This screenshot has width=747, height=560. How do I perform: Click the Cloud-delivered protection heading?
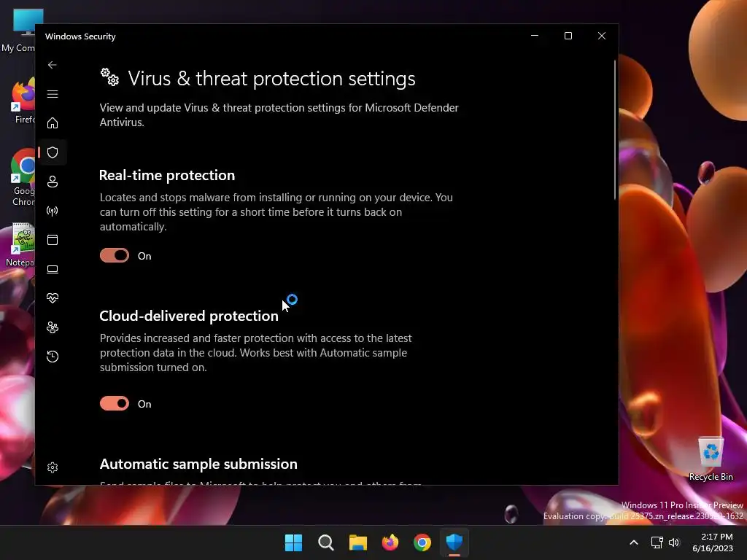click(x=189, y=316)
